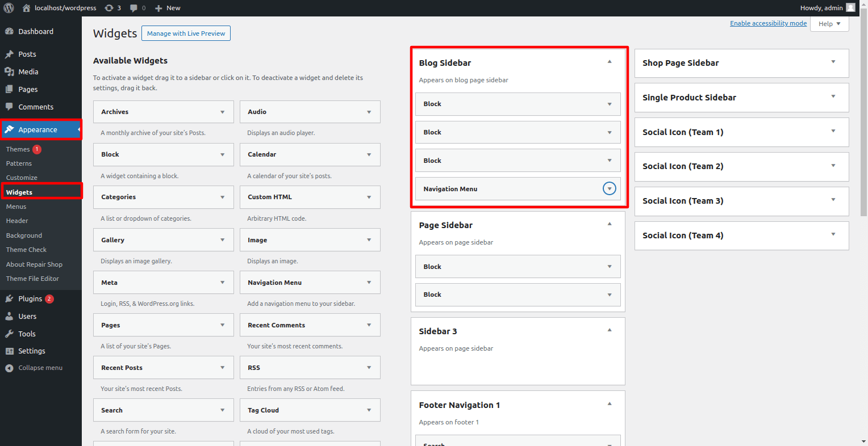This screenshot has width=868, height=446.
Task: Toggle the Page Sidebar panel arrow
Action: [610, 224]
